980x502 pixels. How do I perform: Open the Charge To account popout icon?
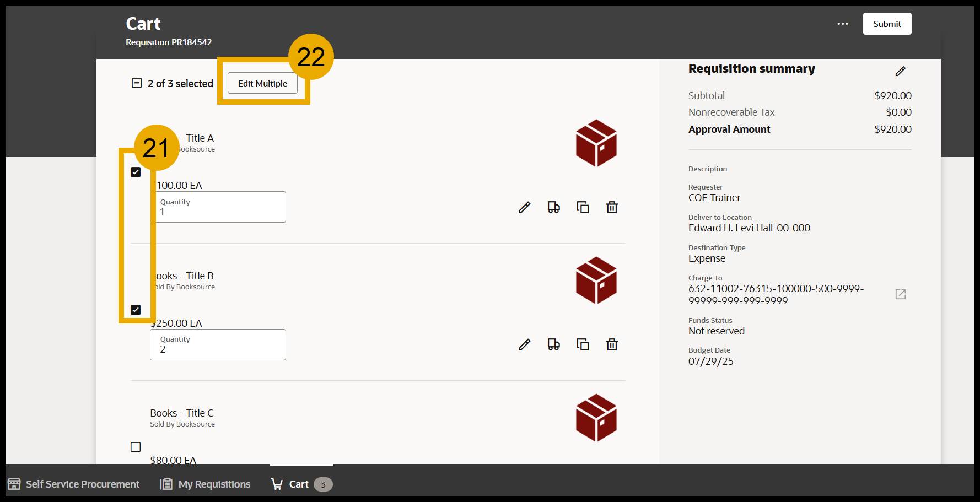click(901, 294)
